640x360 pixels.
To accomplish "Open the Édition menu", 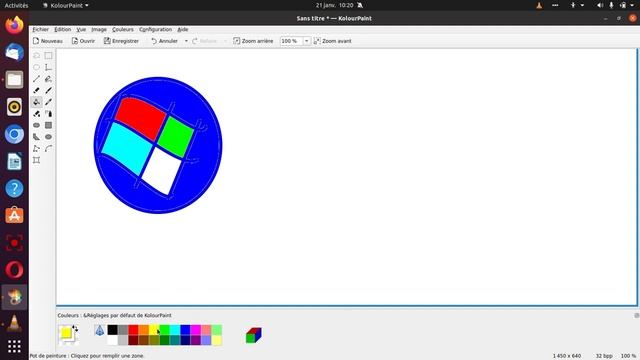I will [62, 29].
